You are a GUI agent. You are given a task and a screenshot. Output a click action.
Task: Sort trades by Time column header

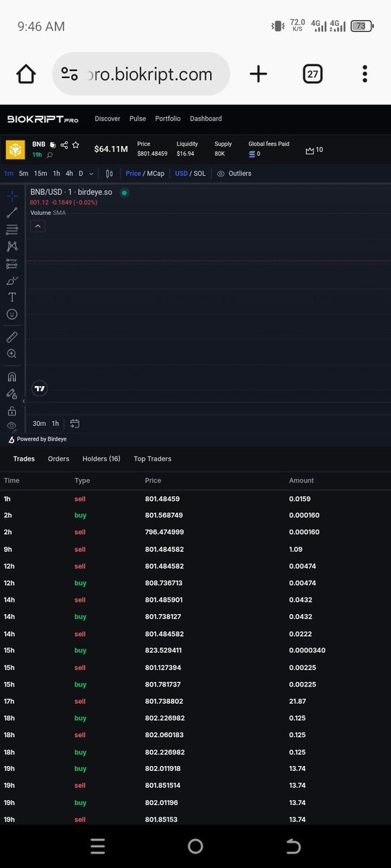[x=12, y=480]
